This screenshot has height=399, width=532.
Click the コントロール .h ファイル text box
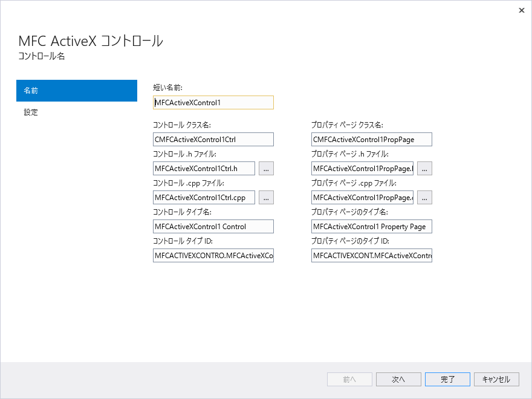coord(204,168)
